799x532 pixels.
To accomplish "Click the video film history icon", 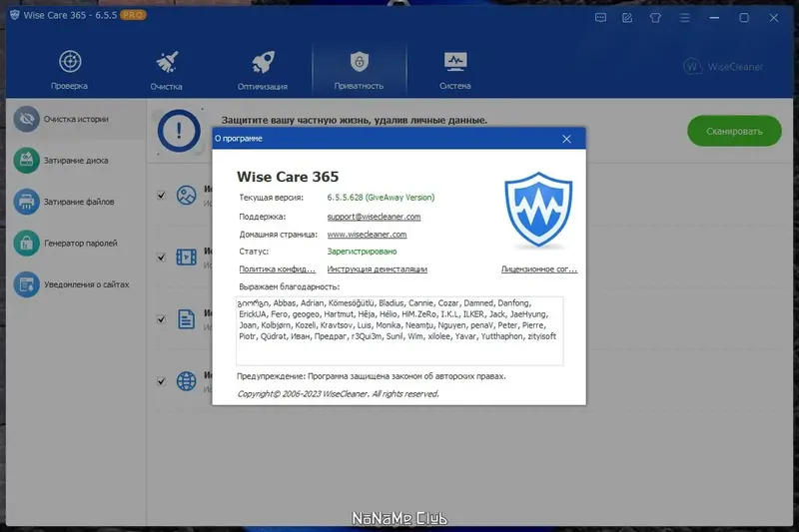I will pos(186,258).
